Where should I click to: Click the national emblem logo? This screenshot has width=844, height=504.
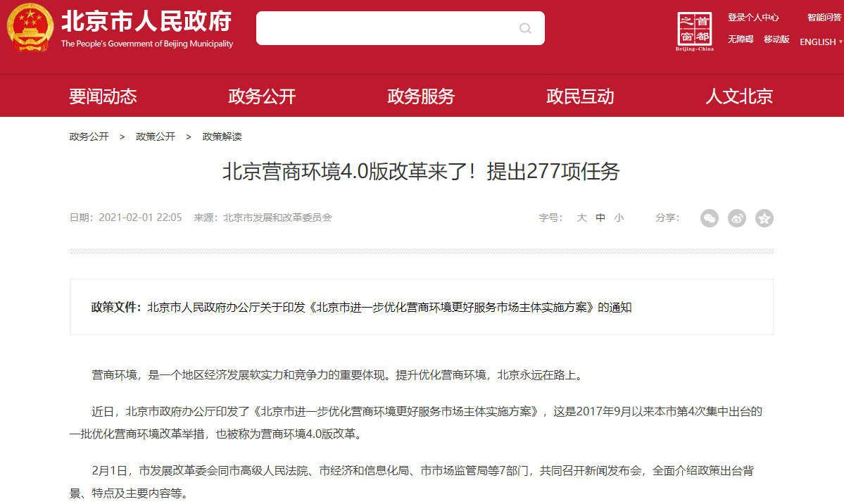(x=30, y=27)
